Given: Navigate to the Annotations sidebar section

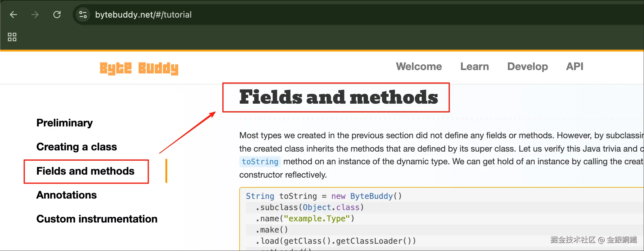Looking at the screenshot, I should point(67,195).
